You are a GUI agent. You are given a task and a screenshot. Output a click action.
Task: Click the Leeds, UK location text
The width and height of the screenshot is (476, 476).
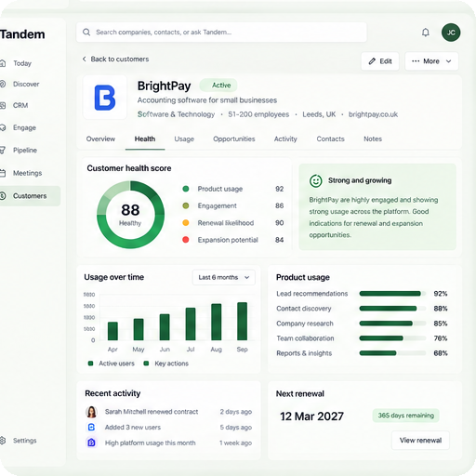click(319, 114)
